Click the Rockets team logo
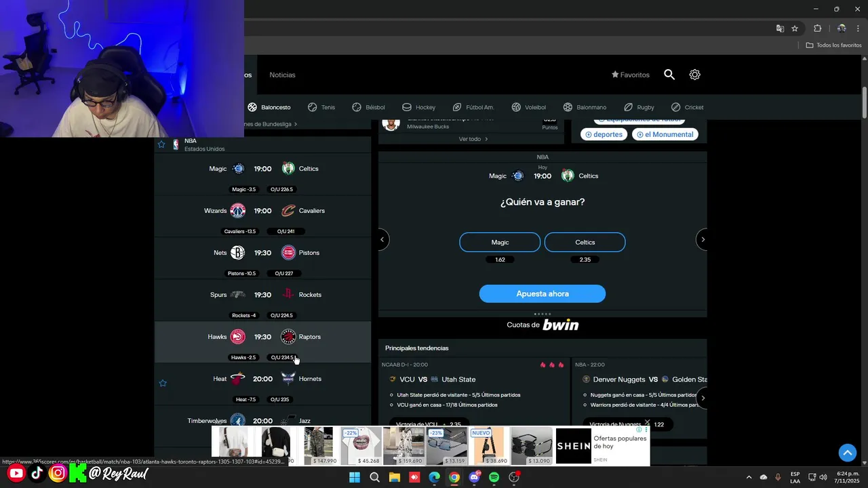Screen dimensions: 868x488 [x=288, y=295]
